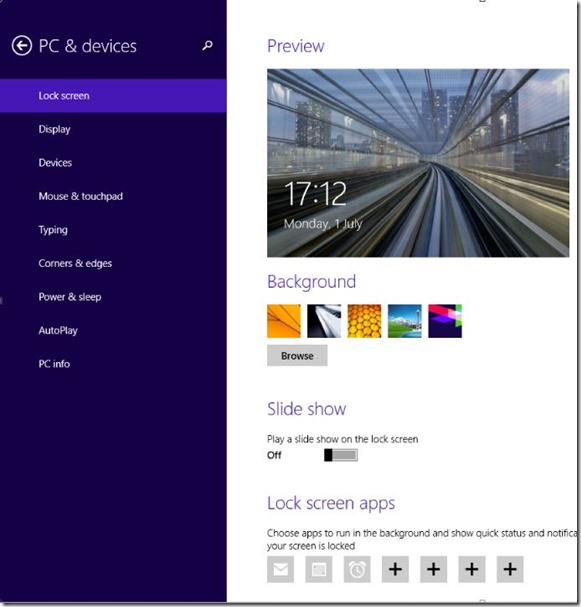The width and height of the screenshot is (581, 607).
Task: Add an app using the second plus slot
Action: pos(434,569)
